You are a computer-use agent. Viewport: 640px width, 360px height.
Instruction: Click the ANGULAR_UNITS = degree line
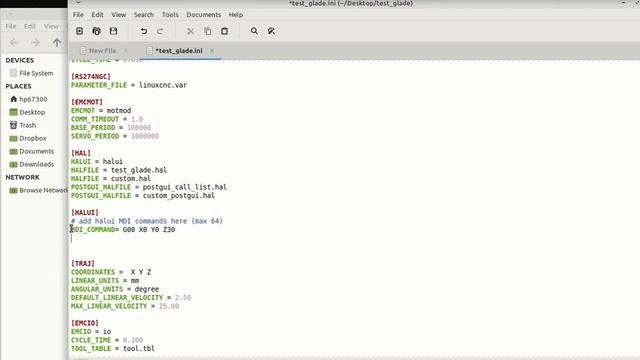[115, 289]
